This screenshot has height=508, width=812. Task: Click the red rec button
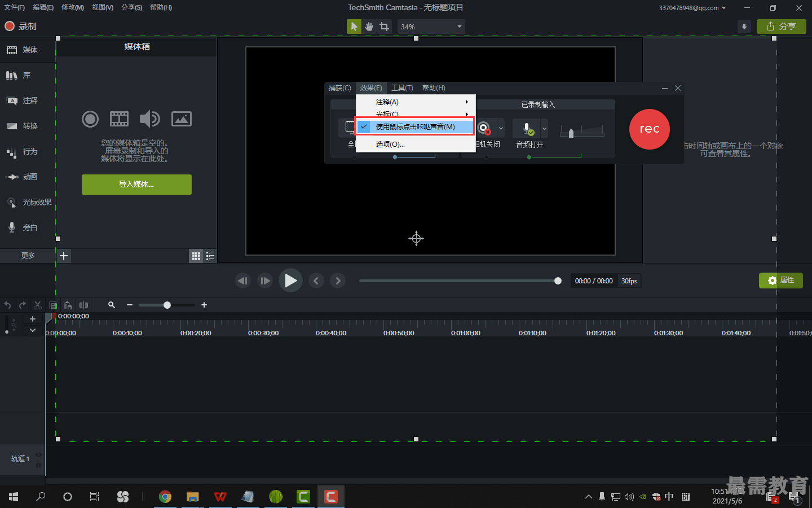[650, 129]
